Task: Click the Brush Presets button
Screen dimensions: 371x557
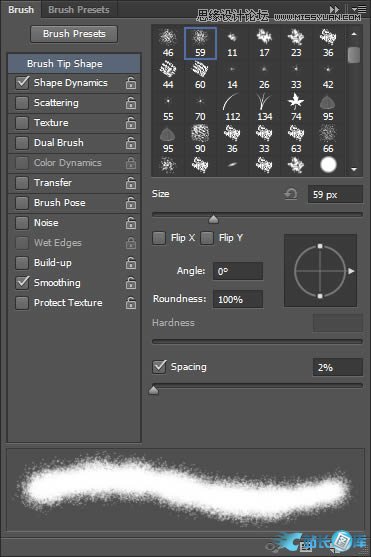Action: click(x=74, y=34)
